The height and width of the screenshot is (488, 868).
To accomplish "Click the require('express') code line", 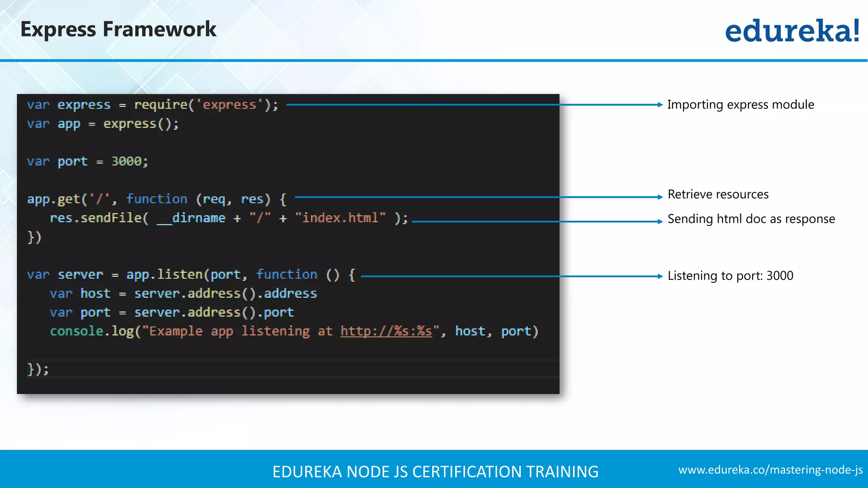I will pos(153,105).
